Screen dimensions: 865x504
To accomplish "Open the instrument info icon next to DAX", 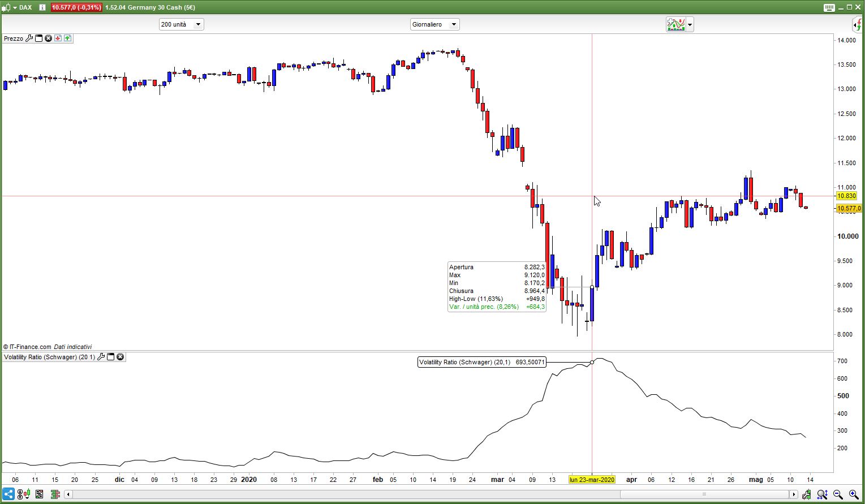I will [x=42, y=7].
